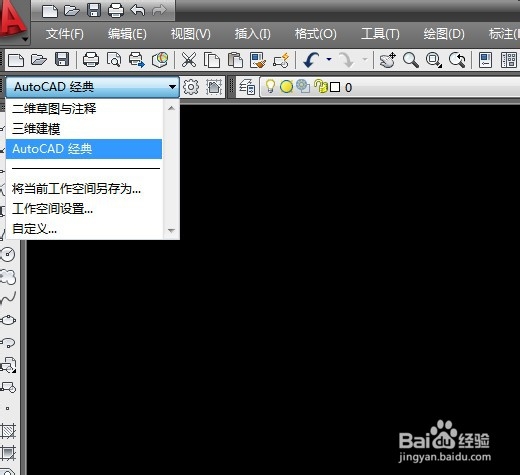Click the dropdown list scroll up arrow

click(x=171, y=108)
